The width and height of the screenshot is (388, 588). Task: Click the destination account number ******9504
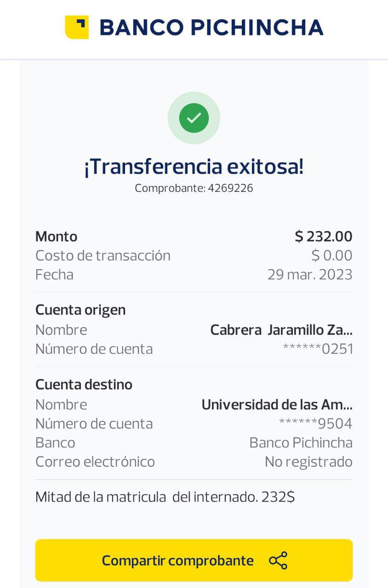pos(315,424)
